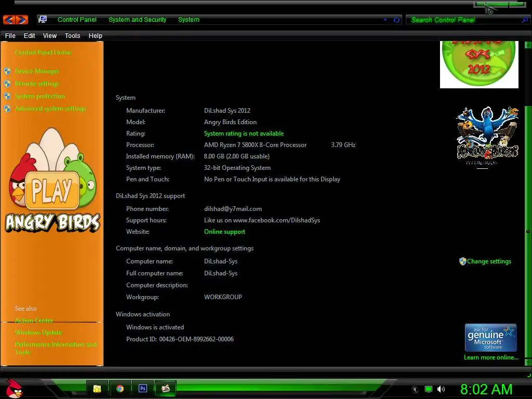Image resolution: width=532 pixels, height=399 pixels.
Task: Click the shield icon by Change settings
Action: click(462, 261)
